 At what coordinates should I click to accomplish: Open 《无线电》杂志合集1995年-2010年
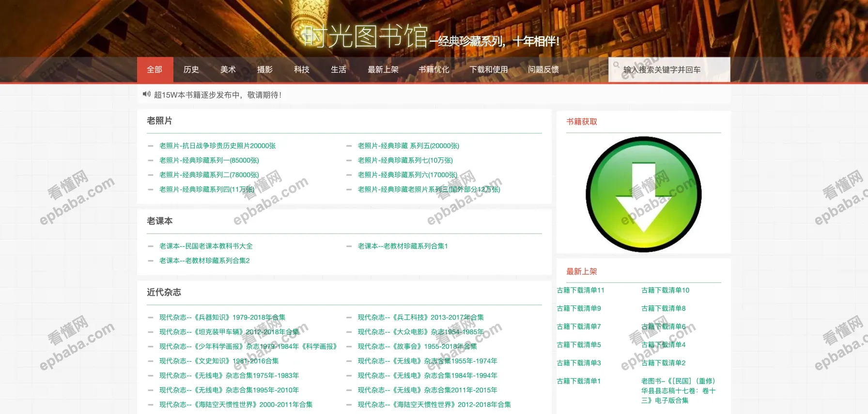[x=229, y=390]
